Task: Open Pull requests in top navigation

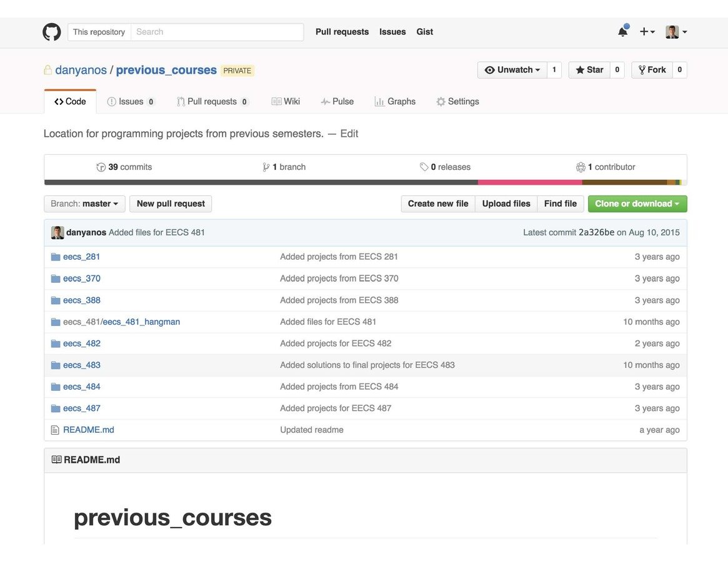Action: pyautogui.click(x=342, y=32)
